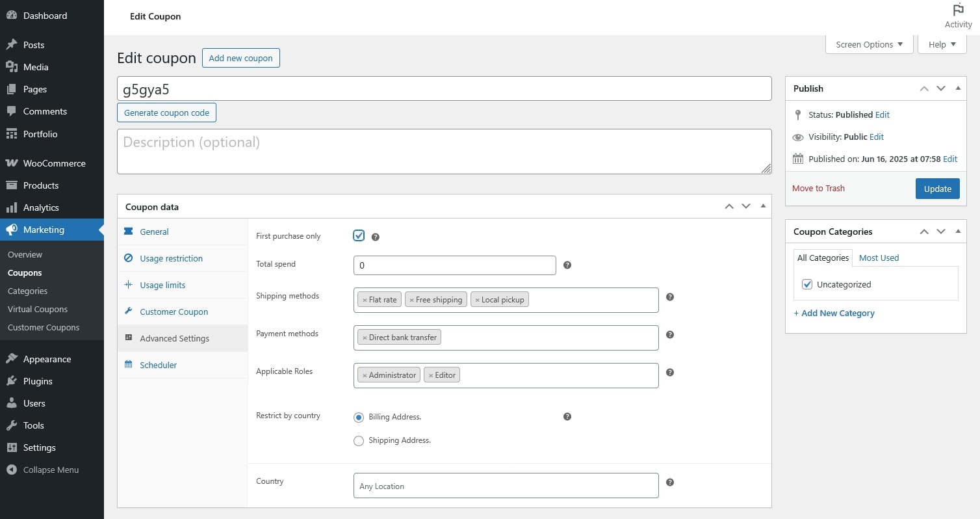Click the Total spend input field

pyautogui.click(x=454, y=265)
